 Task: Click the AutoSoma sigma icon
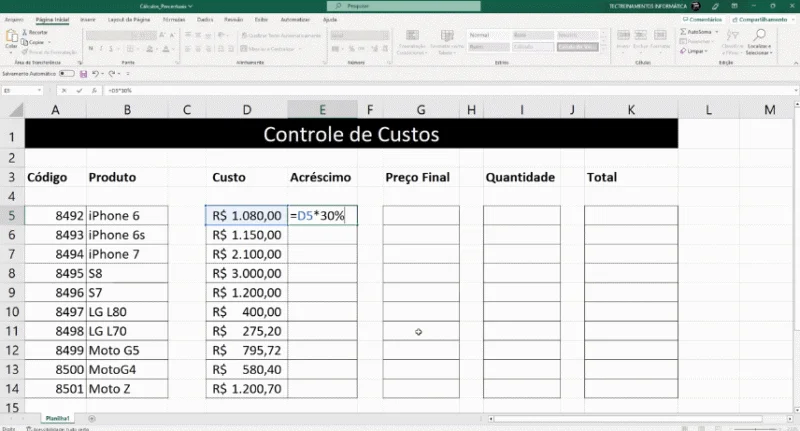point(683,32)
